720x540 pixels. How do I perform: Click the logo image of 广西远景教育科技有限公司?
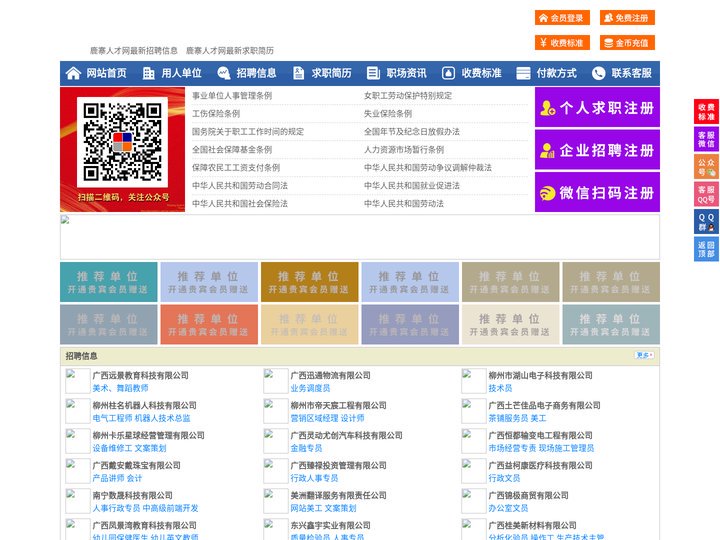(78, 381)
